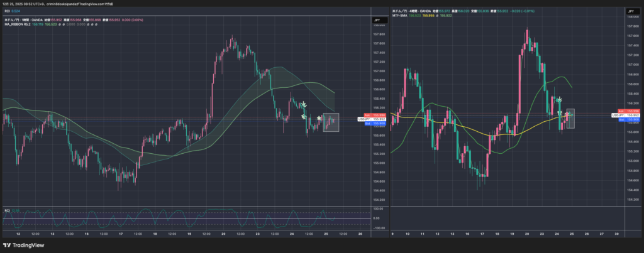Click the arrow marker on the 4-hour chart

click(558, 100)
